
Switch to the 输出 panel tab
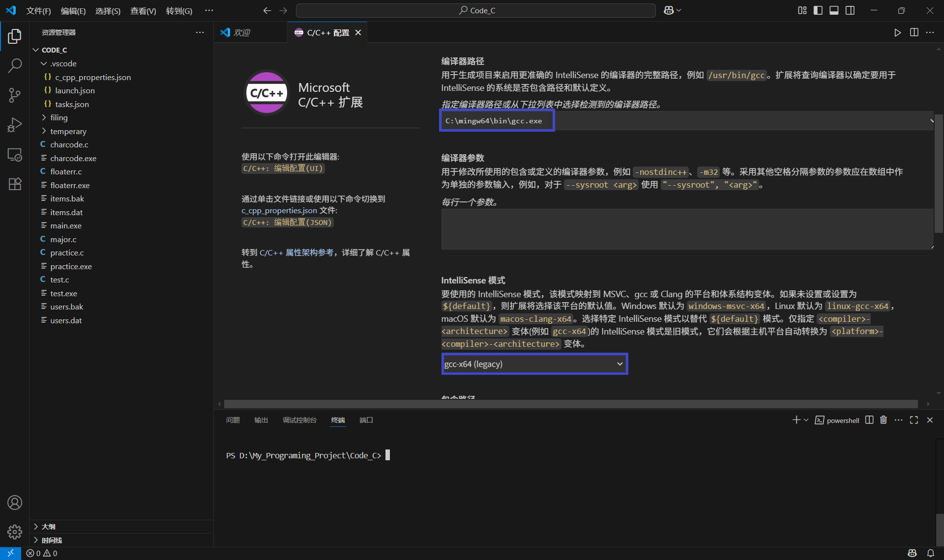(x=261, y=420)
